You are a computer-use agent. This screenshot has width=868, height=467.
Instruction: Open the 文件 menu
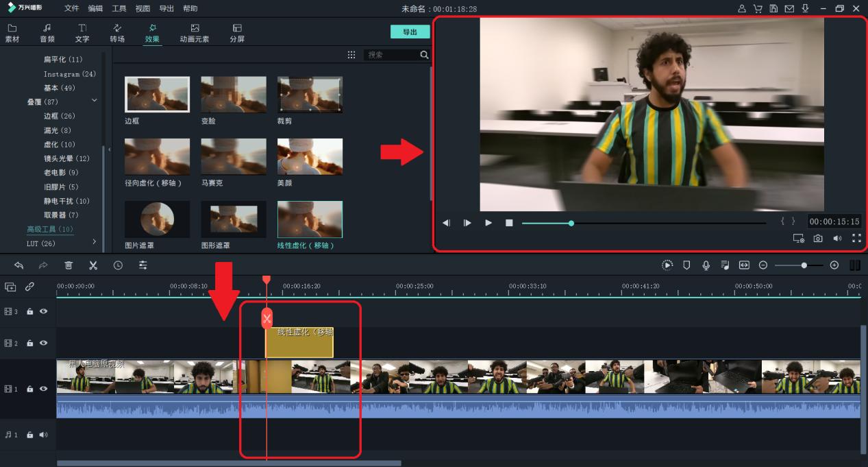point(72,9)
